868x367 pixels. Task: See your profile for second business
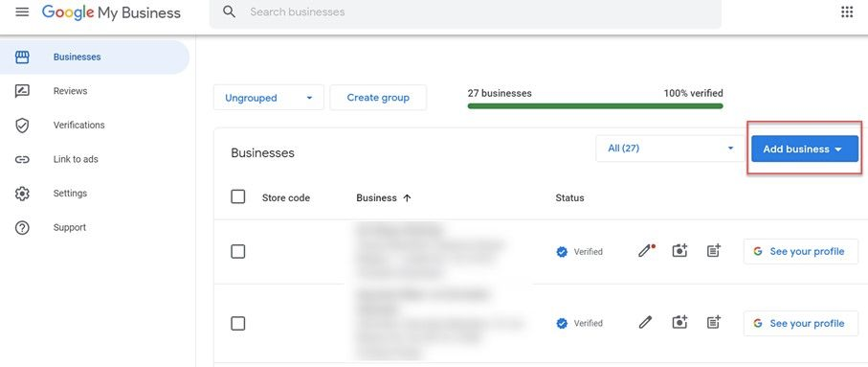click(x=800, y=323)
